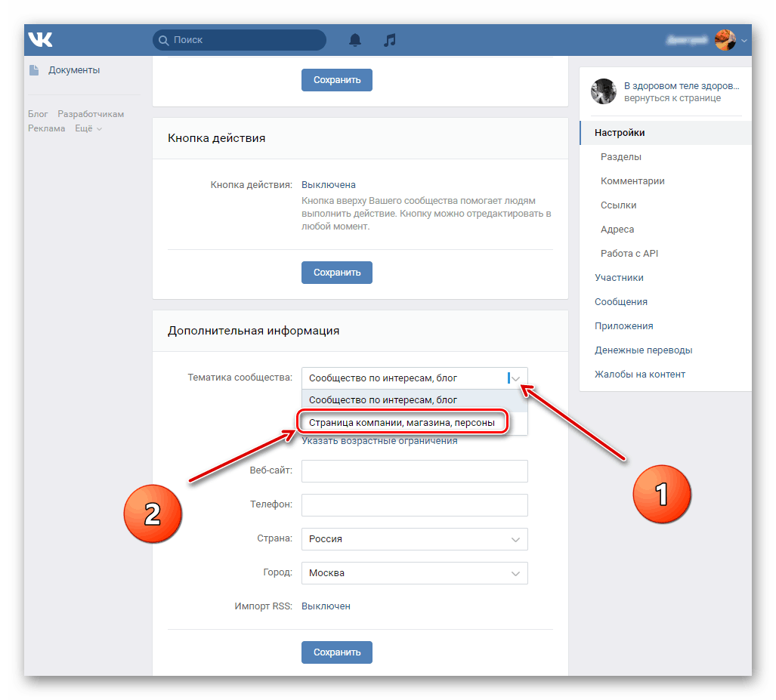This screenshot has height=700, width=776.
Task: Expand the profile menu chevron
Action: click(x=744, y=41)
